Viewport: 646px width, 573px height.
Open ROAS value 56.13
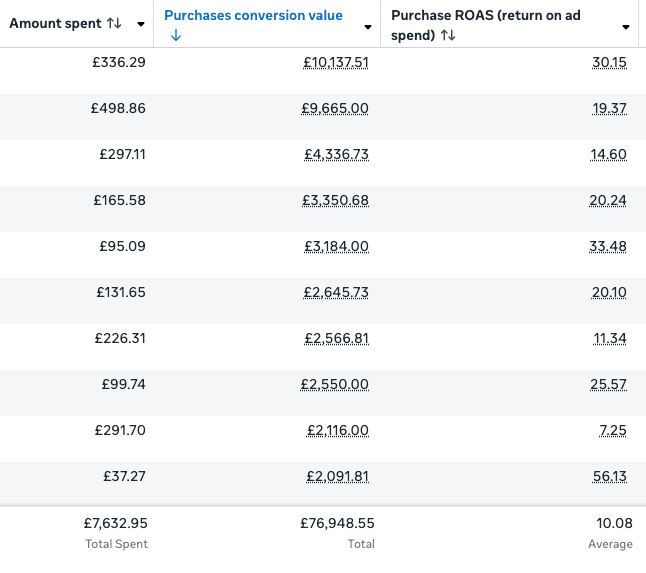click(x=609, y=476)
